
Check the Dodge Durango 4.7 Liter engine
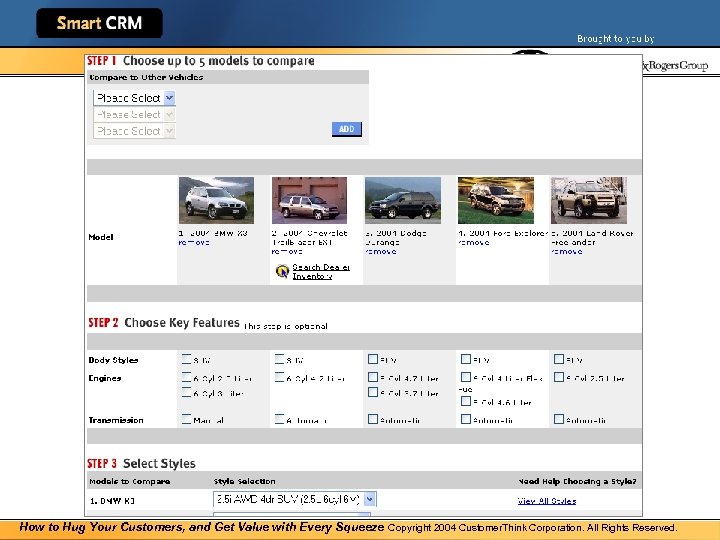tap(373, 377)
